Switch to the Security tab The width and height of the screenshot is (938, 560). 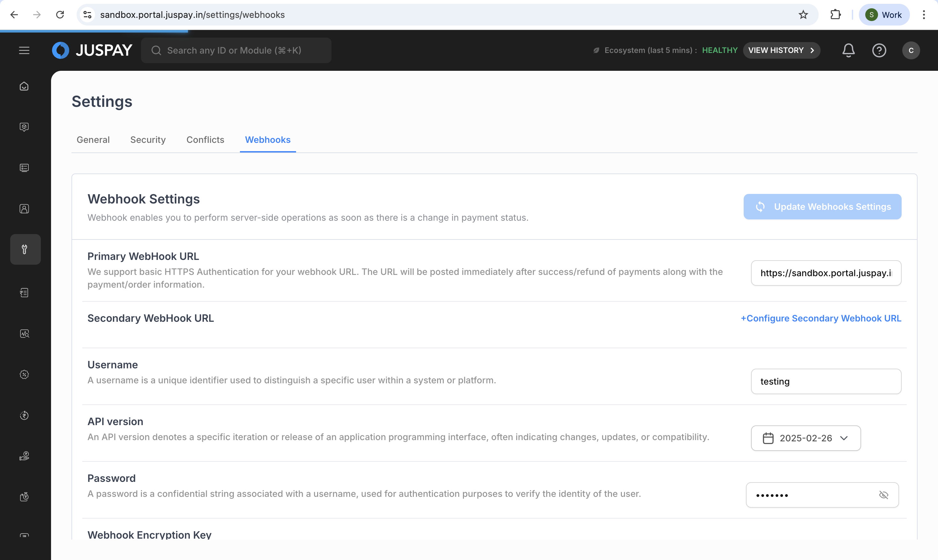coord(148,140)
